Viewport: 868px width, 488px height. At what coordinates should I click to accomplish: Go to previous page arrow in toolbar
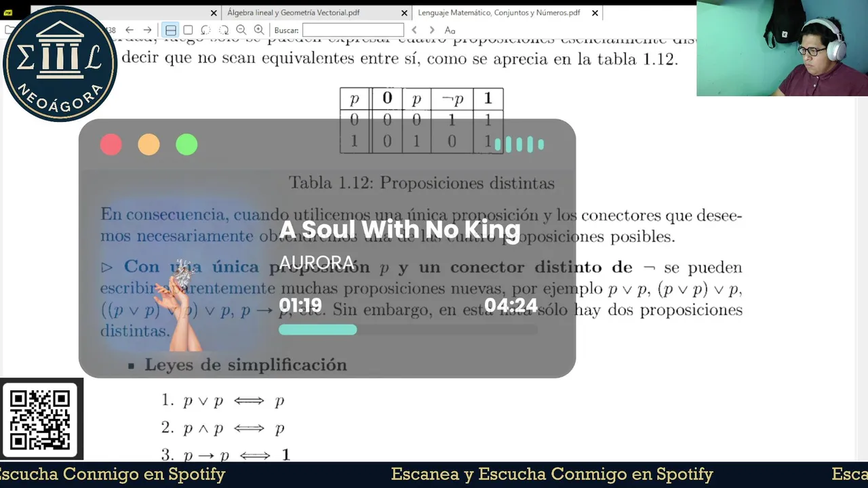tap(129, 30)
